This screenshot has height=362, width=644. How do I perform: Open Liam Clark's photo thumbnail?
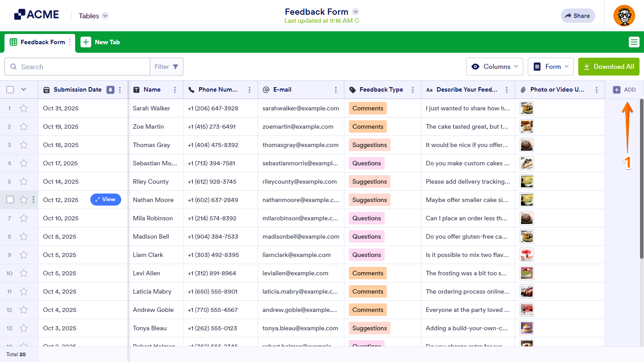tap(527, 255)
